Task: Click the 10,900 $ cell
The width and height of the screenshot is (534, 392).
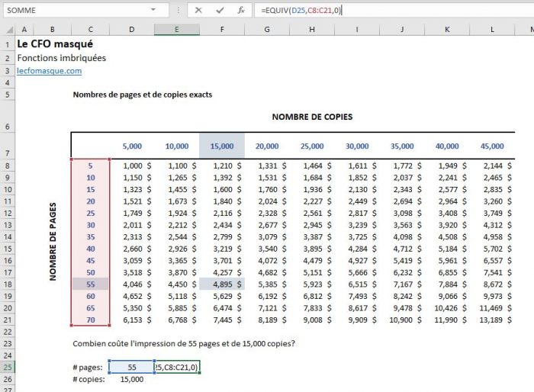Action: pos(405,320)
